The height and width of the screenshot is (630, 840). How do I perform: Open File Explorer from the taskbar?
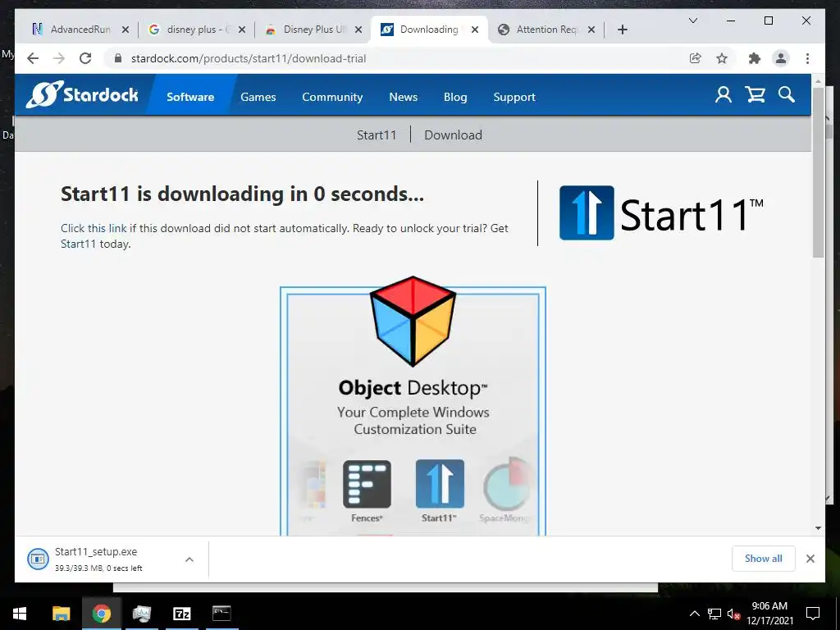coord(61,614)
